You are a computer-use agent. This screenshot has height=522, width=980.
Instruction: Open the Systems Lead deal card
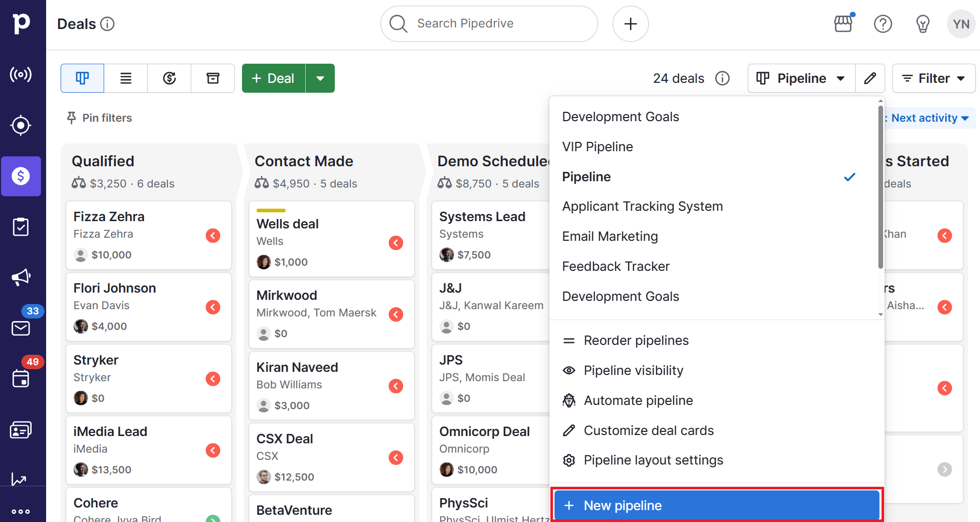pos(491,236)
